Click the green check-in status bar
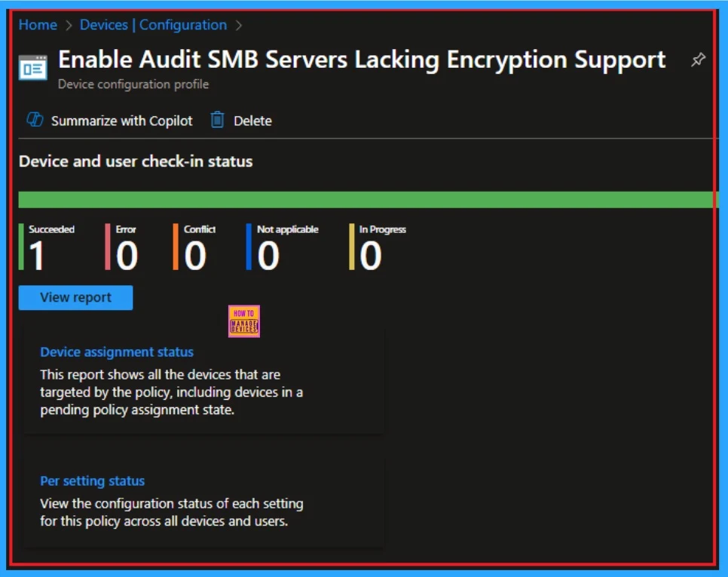 (368, 199)
